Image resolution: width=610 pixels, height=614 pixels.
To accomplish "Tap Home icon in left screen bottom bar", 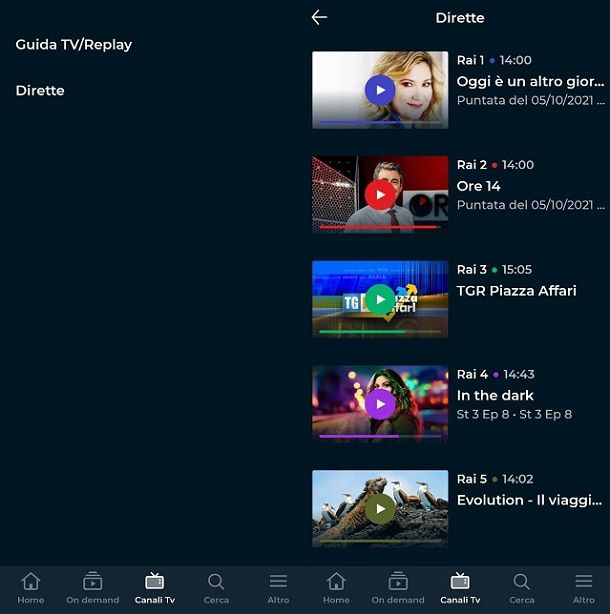I will pyautogui.click(x=31, y=581).
